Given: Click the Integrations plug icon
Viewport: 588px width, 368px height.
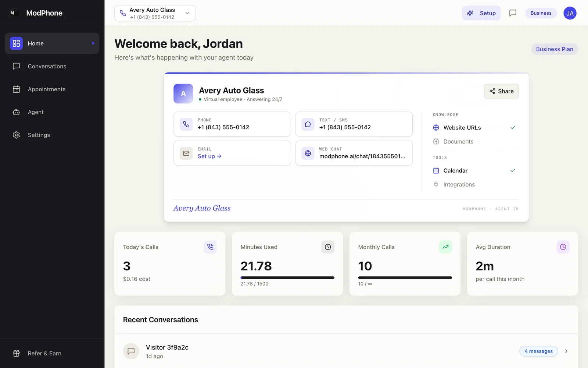Looking at the screenshot, I should coord(436,185).
